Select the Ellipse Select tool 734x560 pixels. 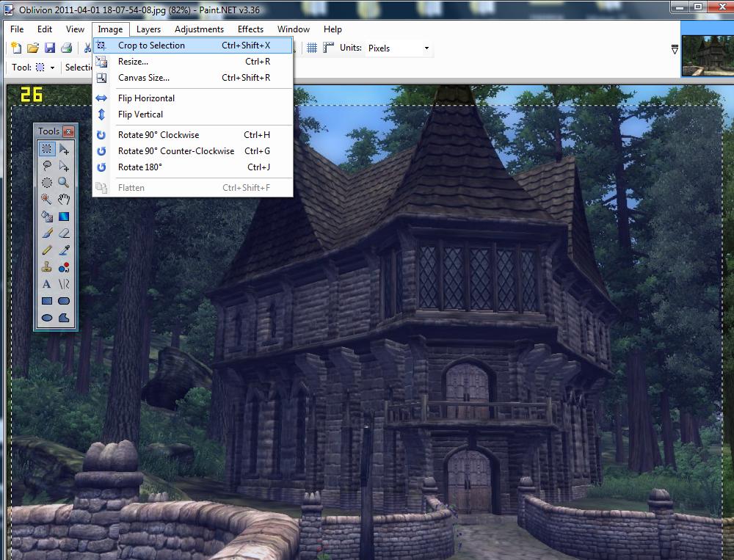47,183
